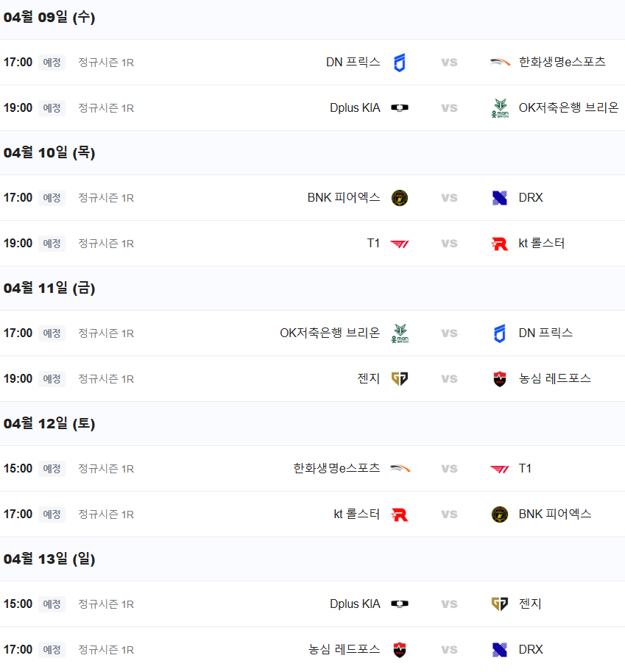The height and width of the screenshot is (672, 625).
Task: Click the 한화생명e스포츠 logo in the 04월 09일 match
Action: coord(500,63)
